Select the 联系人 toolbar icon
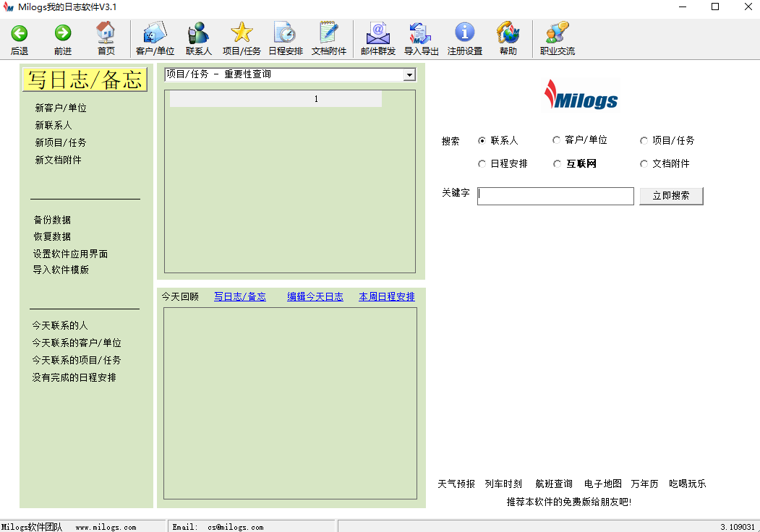The height and width of the screenshot is (532, 760). 197,38
